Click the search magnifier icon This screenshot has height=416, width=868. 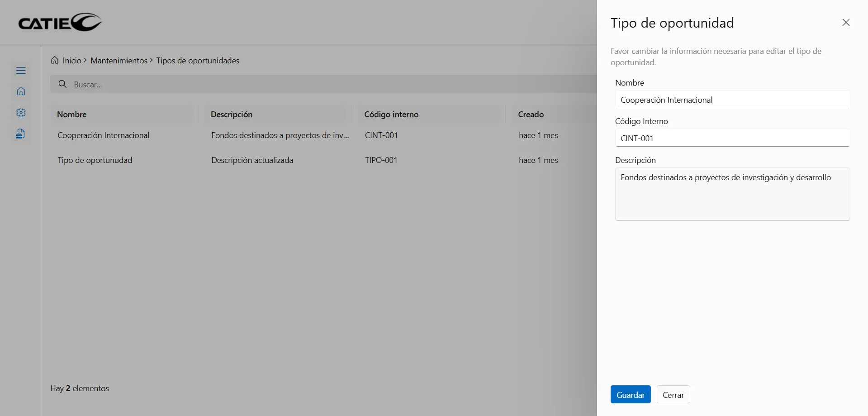coord(63,84)
